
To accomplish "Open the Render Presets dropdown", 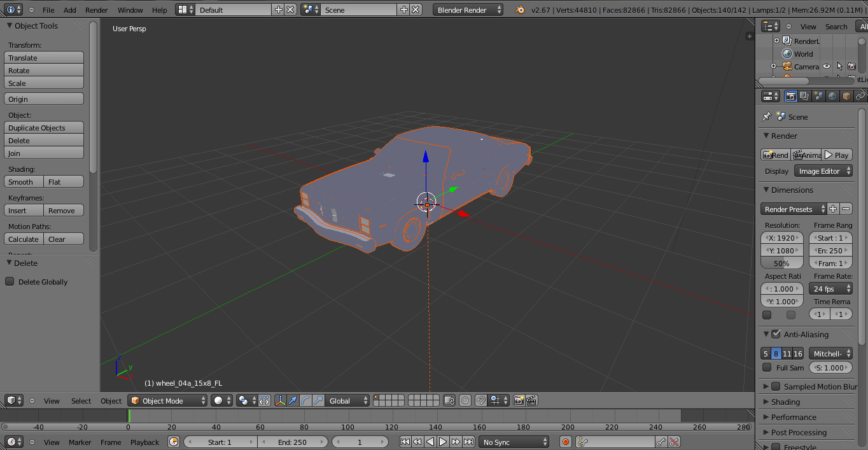I will coord(794,209).
